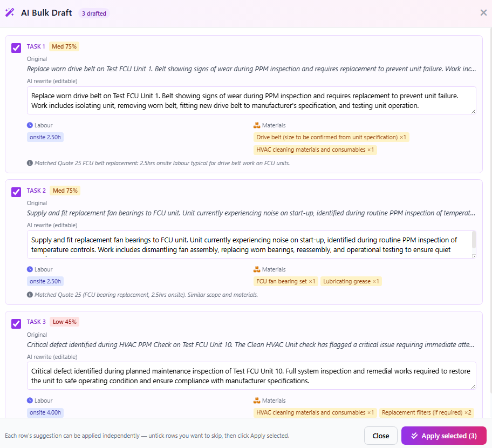The image size is (492, 448).
Task: Select the 'FCU fan bearing set ×1' chip
Action: (x=285, y=281)
